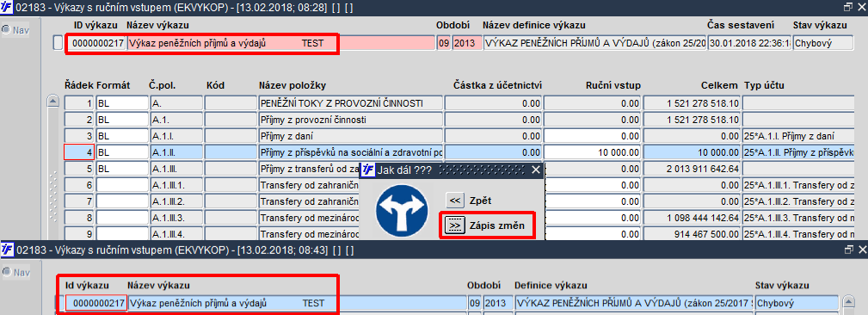Click PENĚŽNÍ TOKY Z PROVOZNÍ ČINNOSTI row name
Image resolution: width=868 pixels, height=315 pixels.
pyautogui.click(x=351, y=103)
